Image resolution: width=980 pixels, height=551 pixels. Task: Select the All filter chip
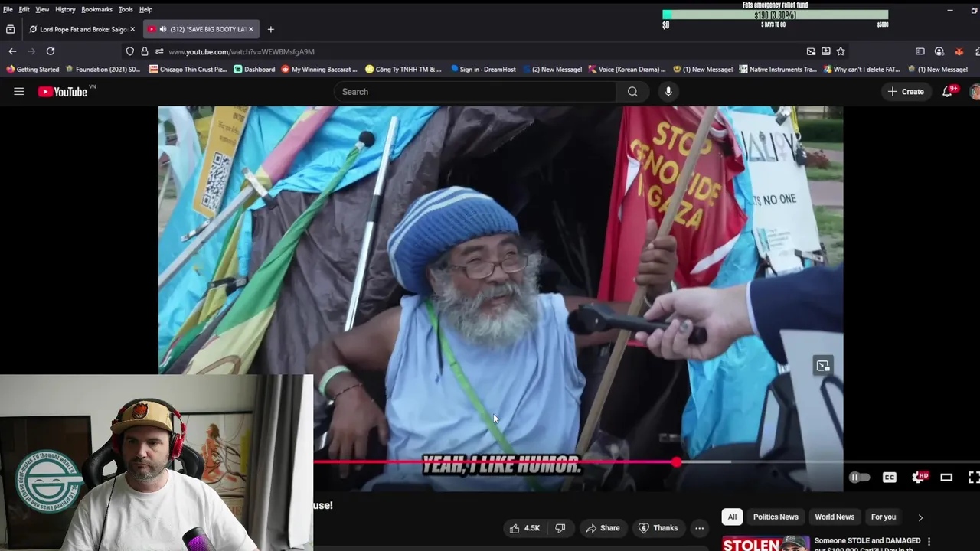732,517
